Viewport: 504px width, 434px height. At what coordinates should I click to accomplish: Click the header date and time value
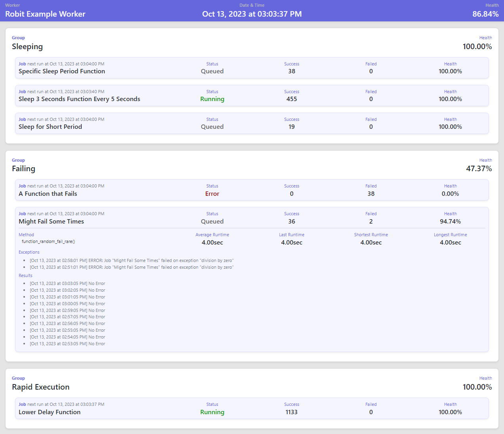tap(252, 14)
